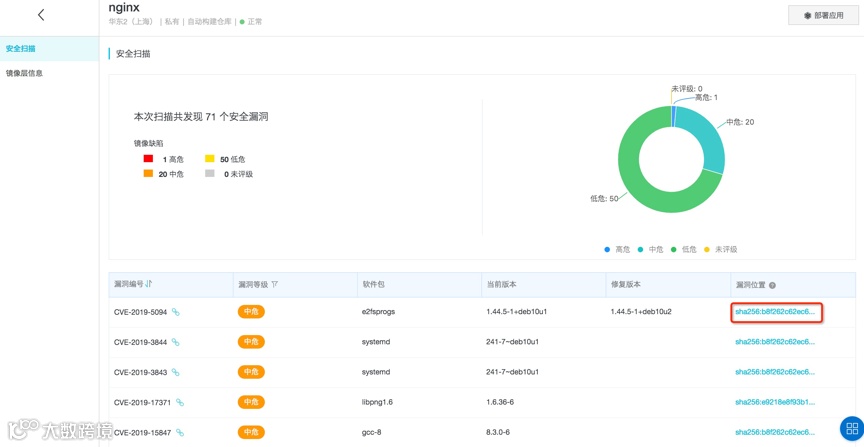Open link icon next to CVE-2019-15847
The image size is (864, 447).
180,432
